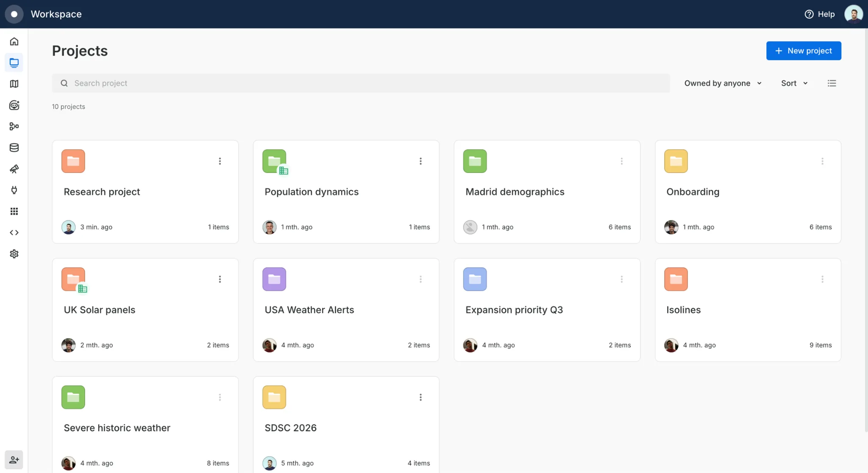Open the Connections plug icon
Screen dimensions: 868x473
(14, 190)
